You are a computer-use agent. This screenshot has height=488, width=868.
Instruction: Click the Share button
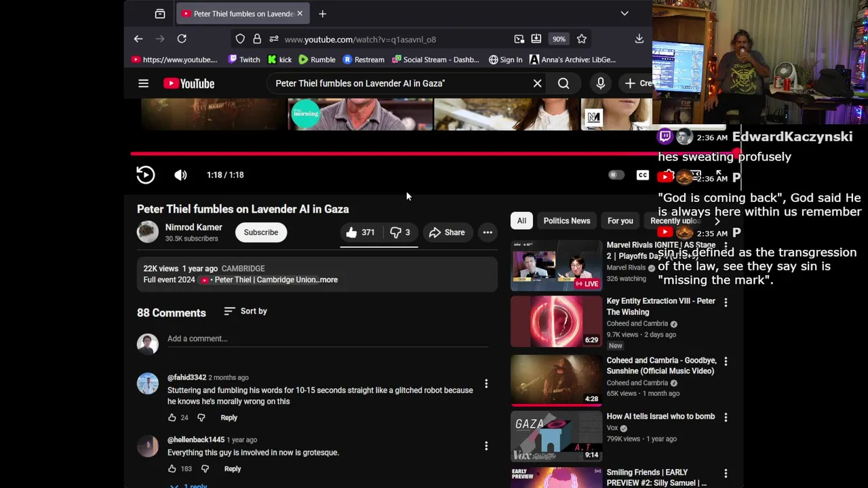[447, 232]
